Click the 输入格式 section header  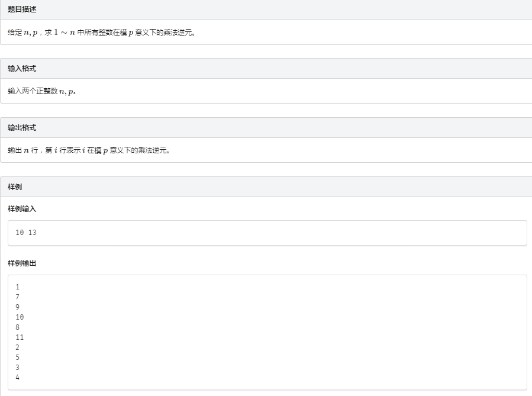(x=22, y=69)
